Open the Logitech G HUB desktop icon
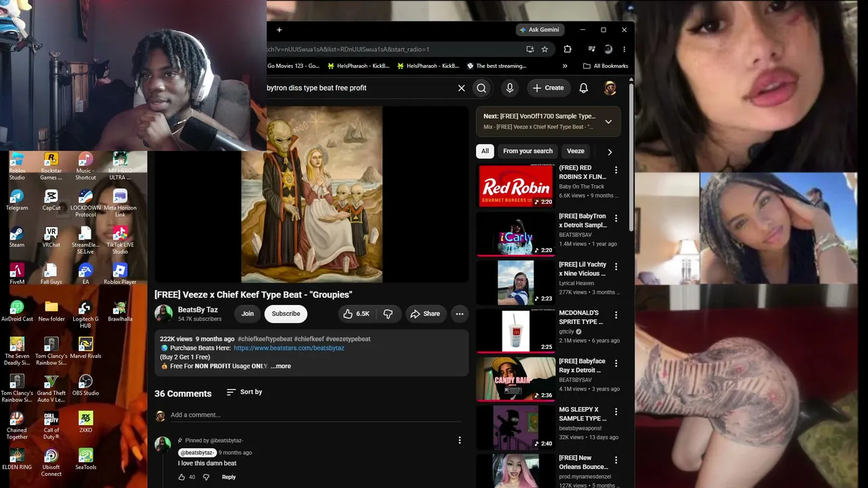Viewport: 868px width, 488px height. coord(85,315)
